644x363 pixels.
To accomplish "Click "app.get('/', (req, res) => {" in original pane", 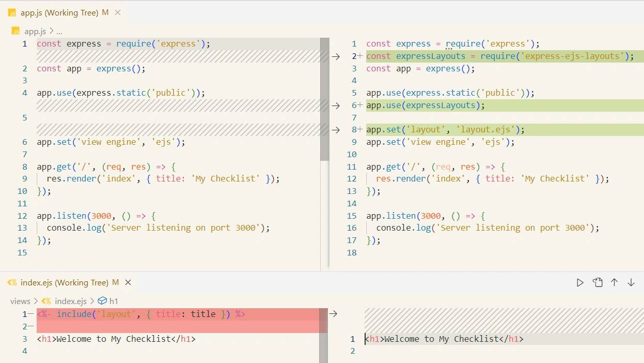I will [106, 167].
